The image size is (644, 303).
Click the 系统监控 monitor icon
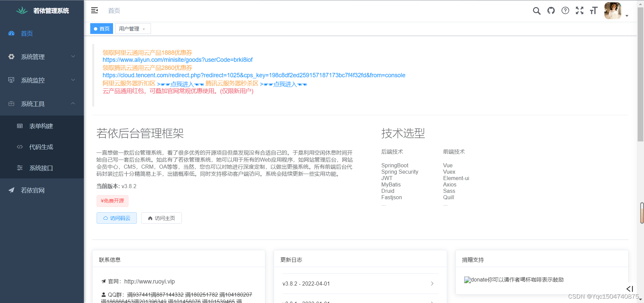[x=11, y=80]
